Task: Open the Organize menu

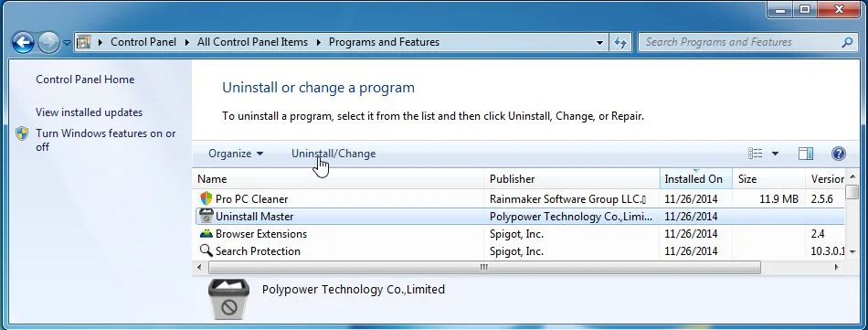Action: click(236, 154)
